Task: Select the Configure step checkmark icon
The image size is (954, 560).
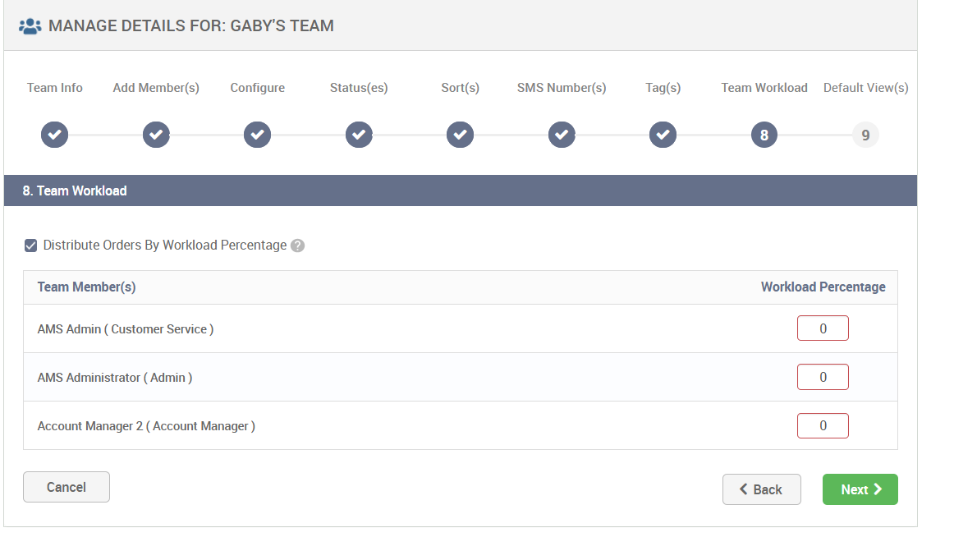Action: 257,134
